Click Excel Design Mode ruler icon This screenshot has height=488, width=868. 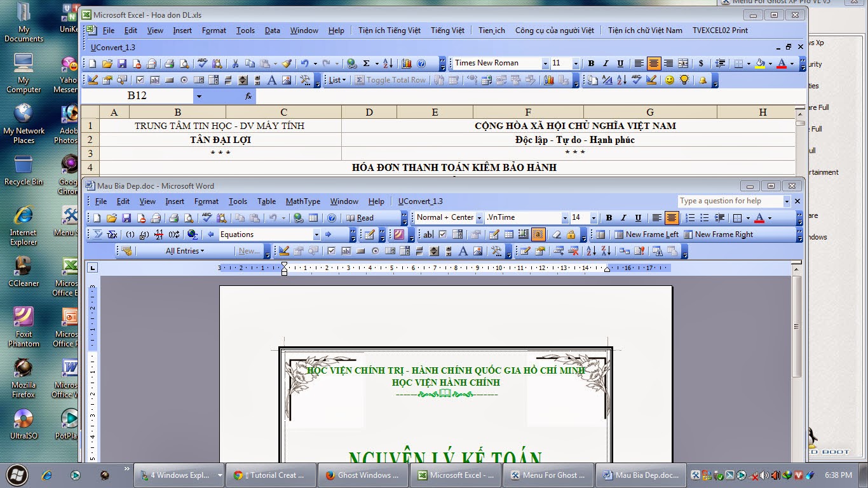coord(93,80)
